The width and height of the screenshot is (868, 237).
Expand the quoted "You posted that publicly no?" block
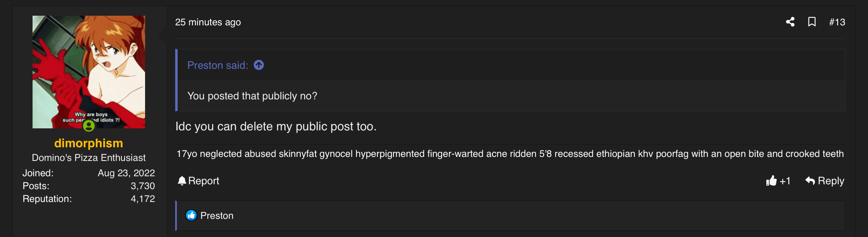252,96
